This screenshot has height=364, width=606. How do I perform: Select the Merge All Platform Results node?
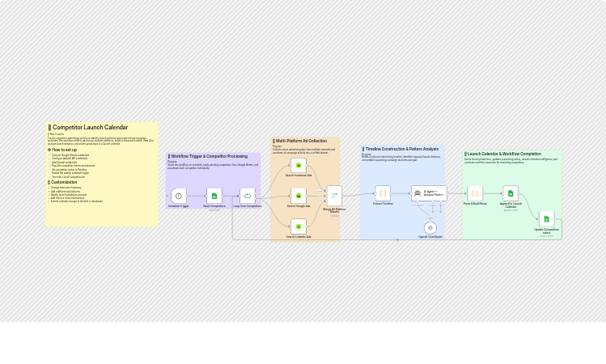coord(334,196)
